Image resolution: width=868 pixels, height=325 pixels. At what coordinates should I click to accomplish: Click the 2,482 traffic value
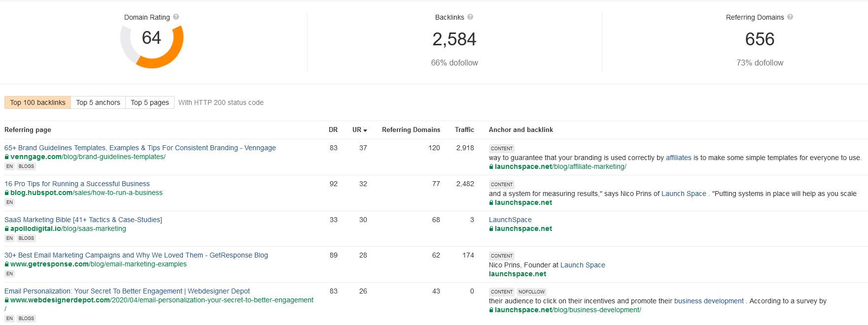coord(465,184)
